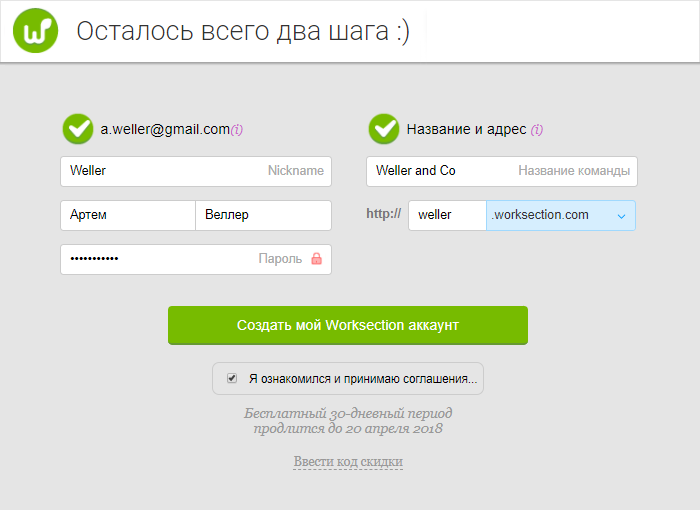Click the Бесплатный 30-дневный период notice text
Screen dimensions: 700x510
coord(348,421)
